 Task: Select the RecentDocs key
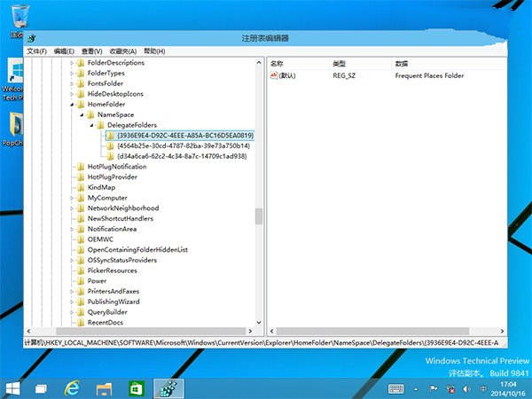(106, 323)
